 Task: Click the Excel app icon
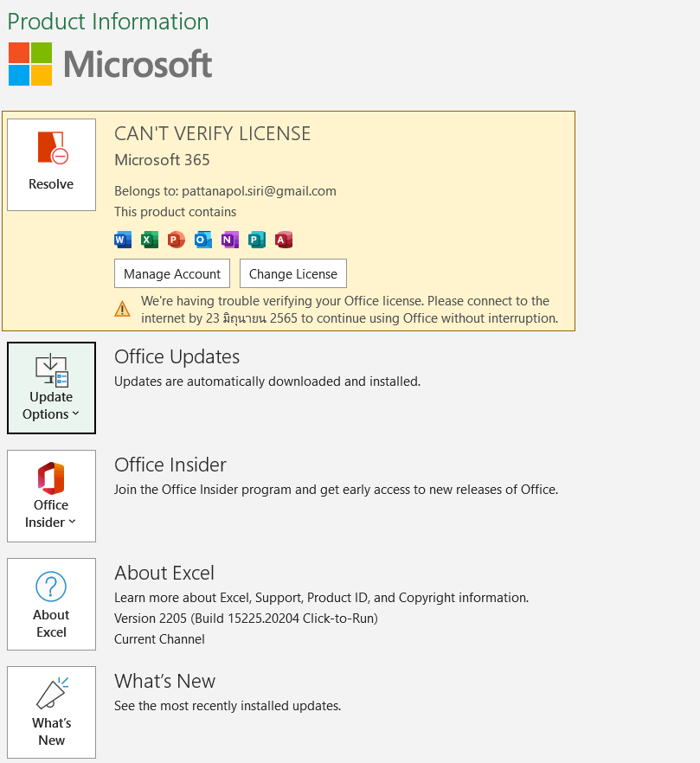pos(150,240)
